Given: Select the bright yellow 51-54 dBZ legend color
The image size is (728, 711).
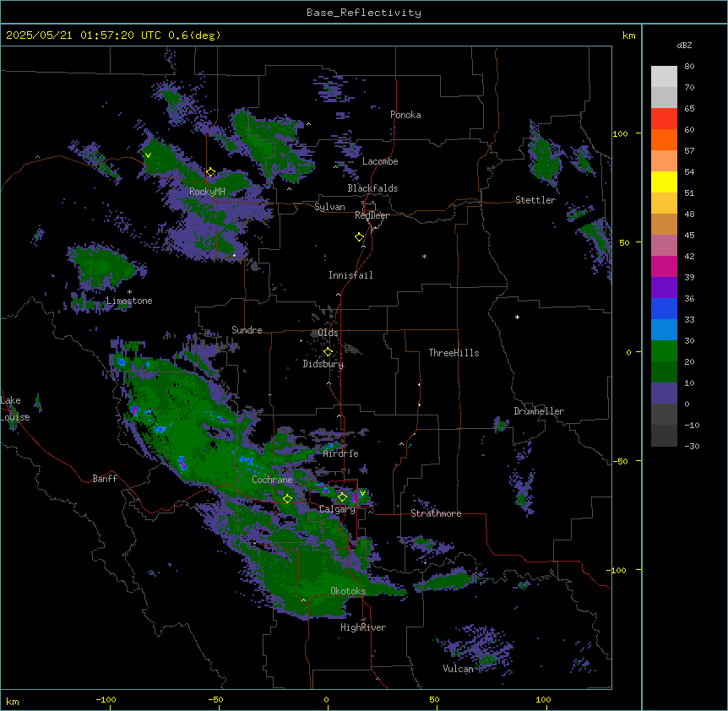Looking at the screenshot, I should [x=664, y=182].
